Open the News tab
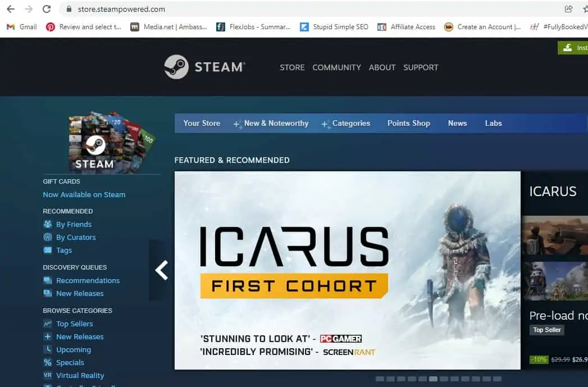The height and width of the screenshot is (387, 588). coord(458,123)
